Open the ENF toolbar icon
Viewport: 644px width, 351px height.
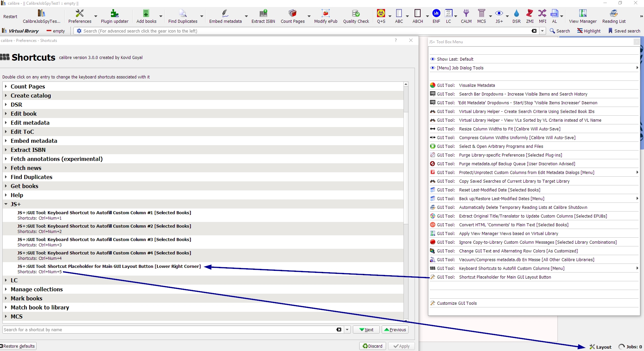436,16
